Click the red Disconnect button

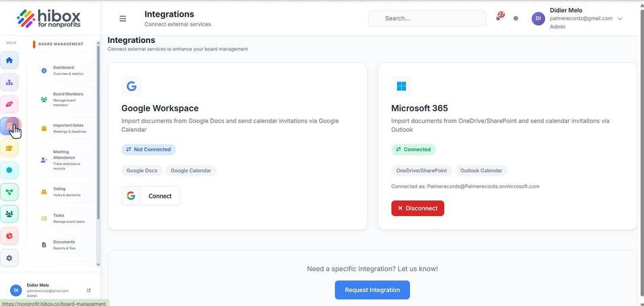pos(418,208)
